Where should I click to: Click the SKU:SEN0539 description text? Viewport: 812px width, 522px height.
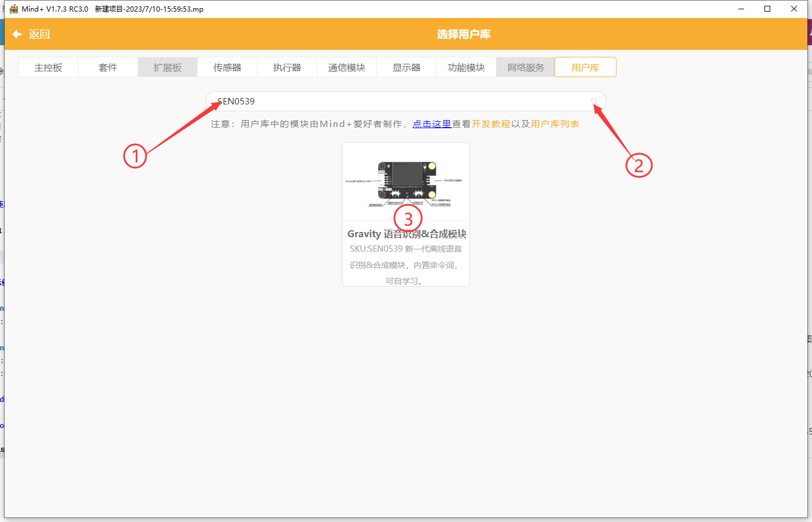(406, 265)
